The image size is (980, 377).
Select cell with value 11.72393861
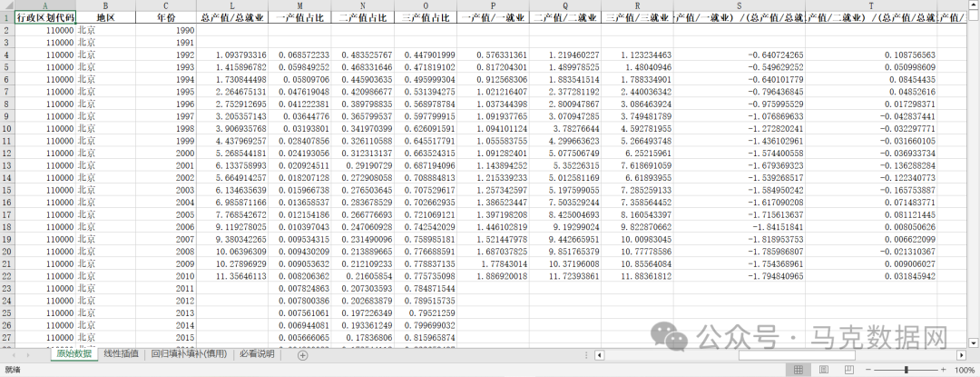point(565,276)
